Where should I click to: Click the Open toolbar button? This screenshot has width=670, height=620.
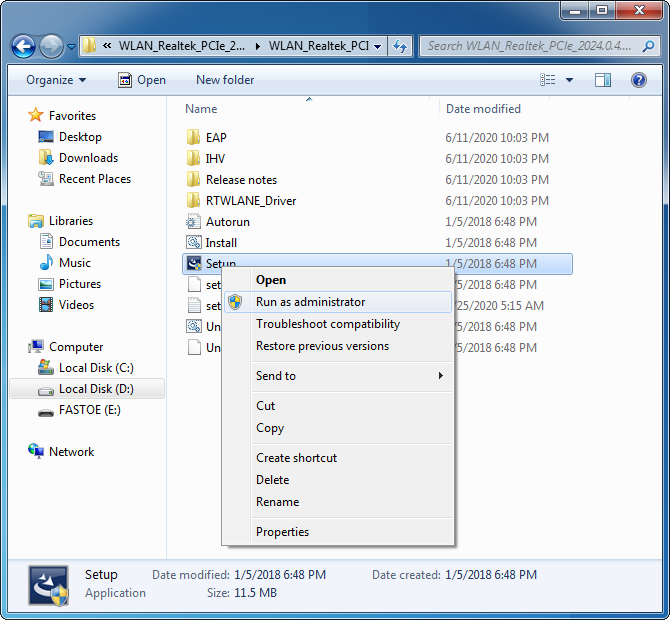pos(142,80)
